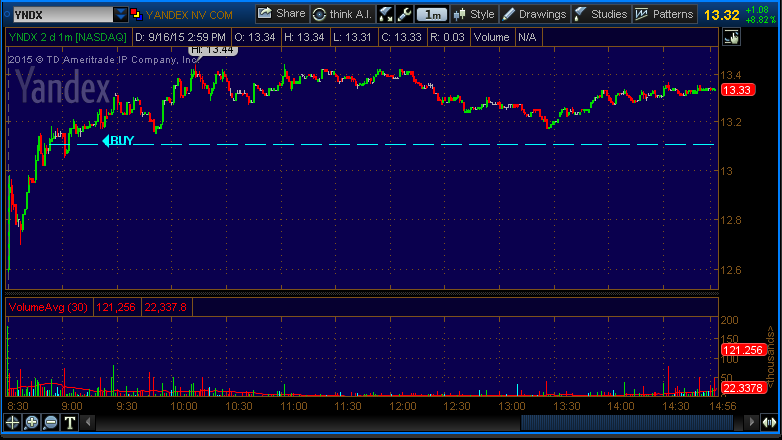Click the 121,256 study value

click(116, 307)
